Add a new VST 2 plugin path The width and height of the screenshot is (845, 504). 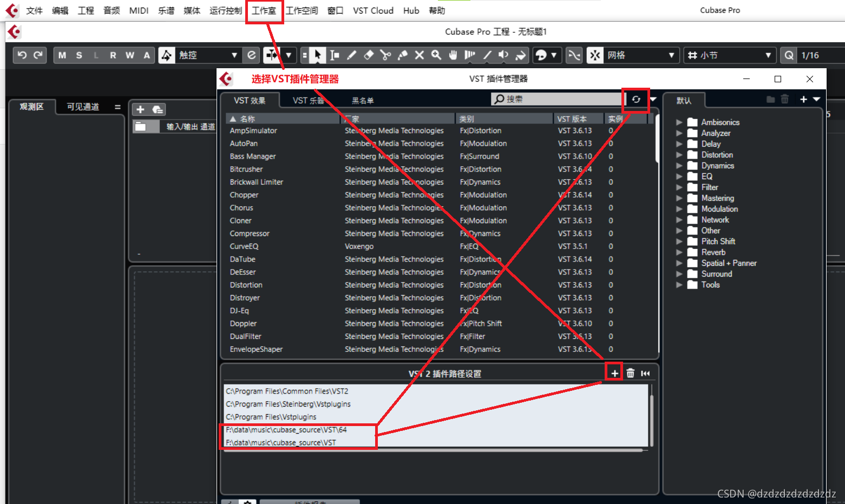coord(614,373)
